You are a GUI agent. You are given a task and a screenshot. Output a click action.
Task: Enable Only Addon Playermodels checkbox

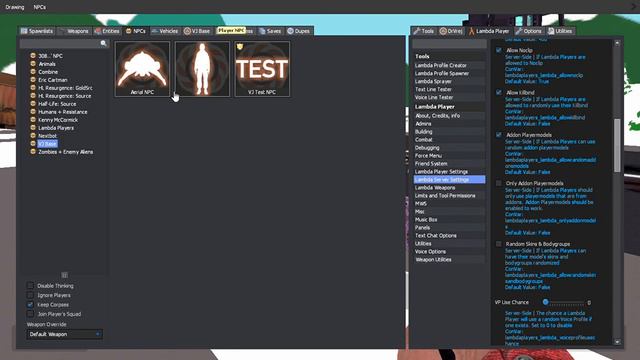498,183
